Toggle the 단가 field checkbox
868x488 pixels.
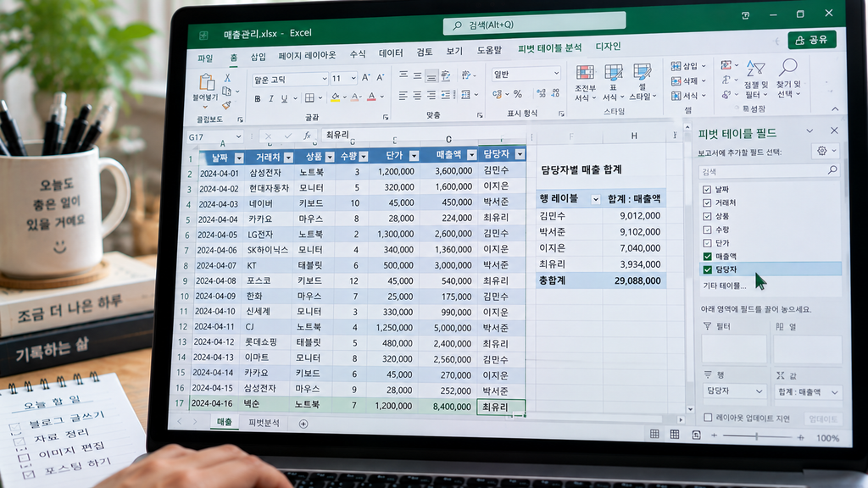[x=707, y=243]
